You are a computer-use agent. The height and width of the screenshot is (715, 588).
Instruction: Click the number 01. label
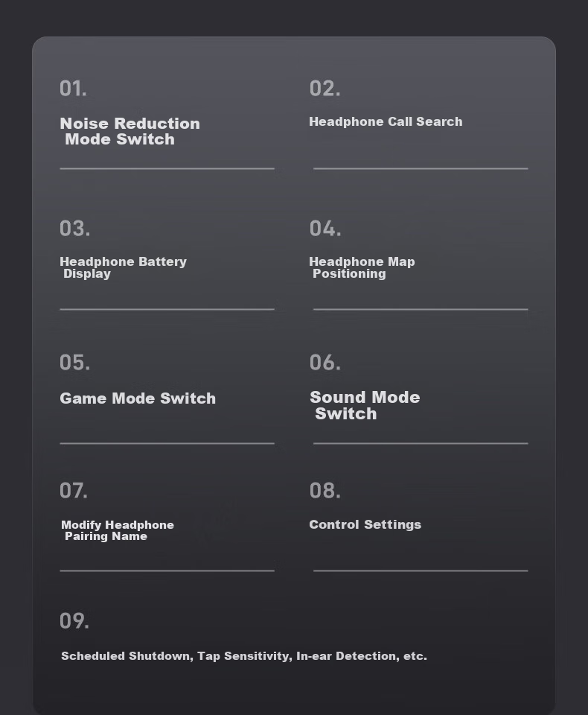tap(74, 89)
